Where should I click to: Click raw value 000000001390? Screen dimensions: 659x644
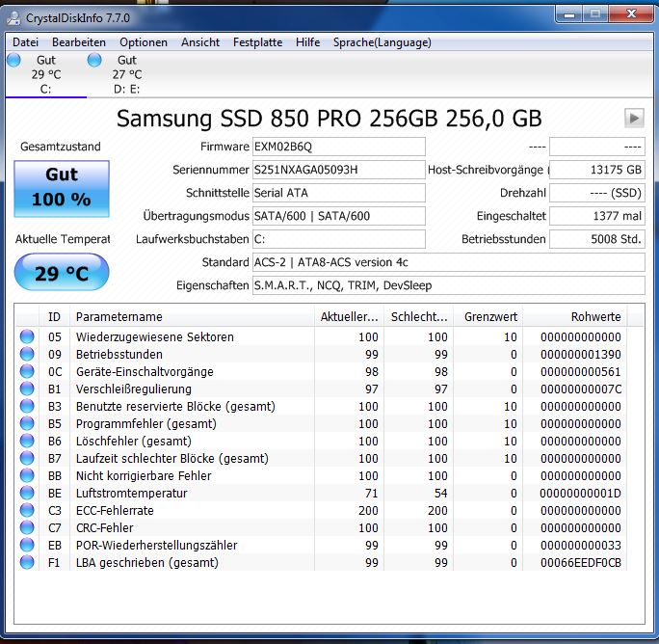pyautogui.click(x=580, y=354)
